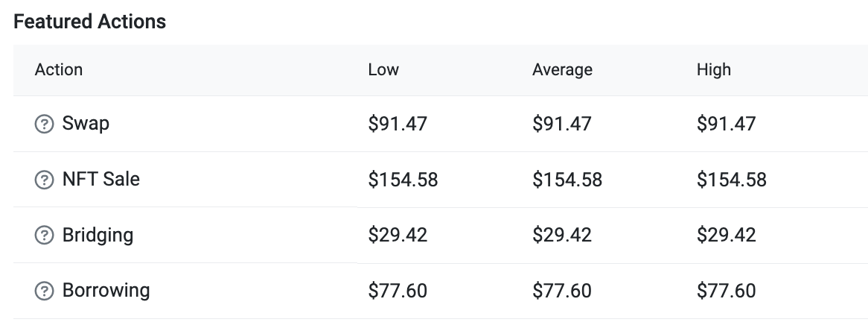Select the Borrowing row label
Image resolution: width=868 pixels, height=331 pixels.
pyautogui.click(x=106, y=291)
